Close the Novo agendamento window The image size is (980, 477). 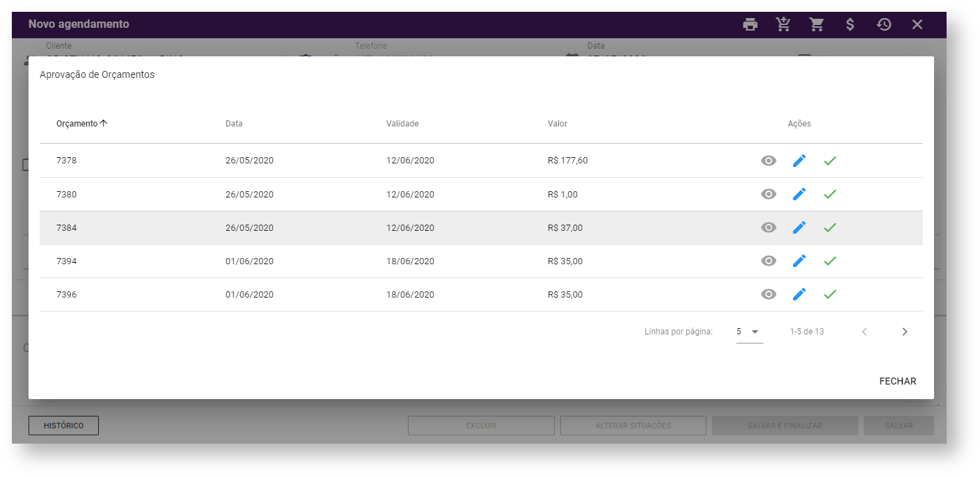917,24
